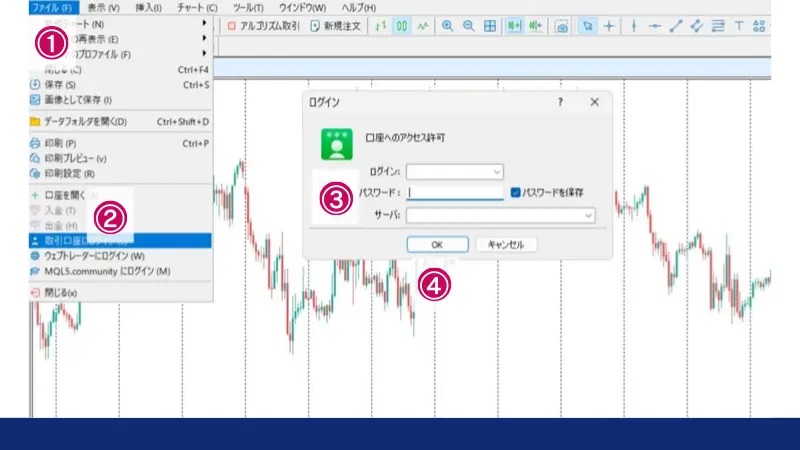
Task: Click the screenshot camera icon
Action: 561,25
